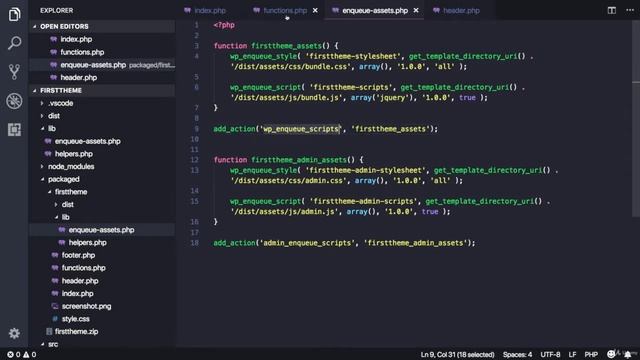Image resolution: width=640 pixels, height=360 pixels.
Task: Open the editor More Actions ellipsis
Action: coord(630,10)
